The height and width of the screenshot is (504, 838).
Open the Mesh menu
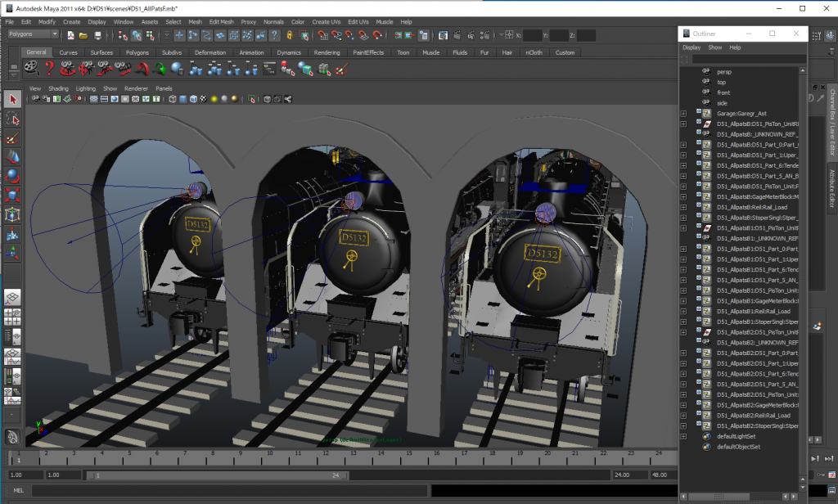pyautogui.click(x=195, y=22)
